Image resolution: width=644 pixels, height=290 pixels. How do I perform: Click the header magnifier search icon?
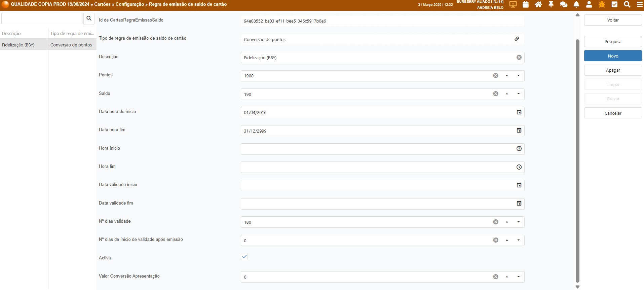627,4
